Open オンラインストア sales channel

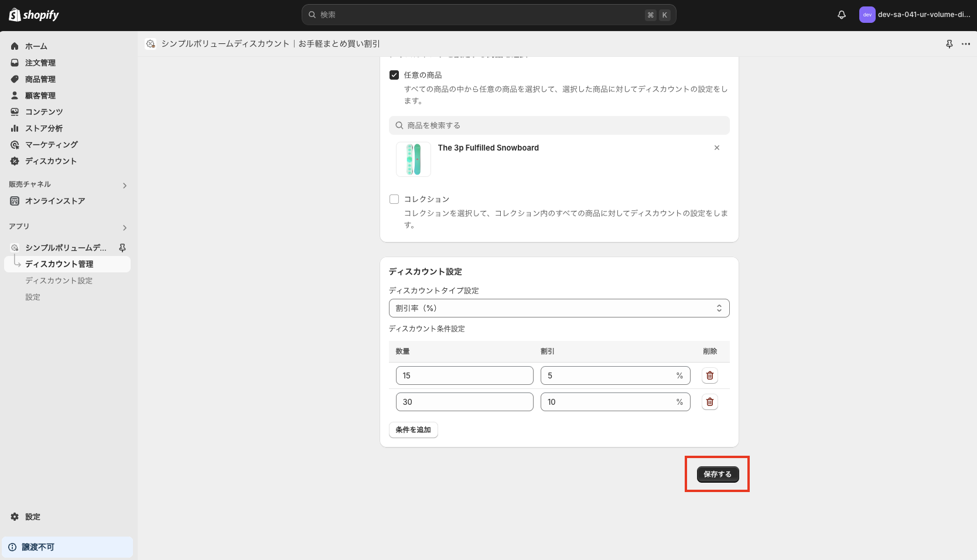tap(55, 201)
